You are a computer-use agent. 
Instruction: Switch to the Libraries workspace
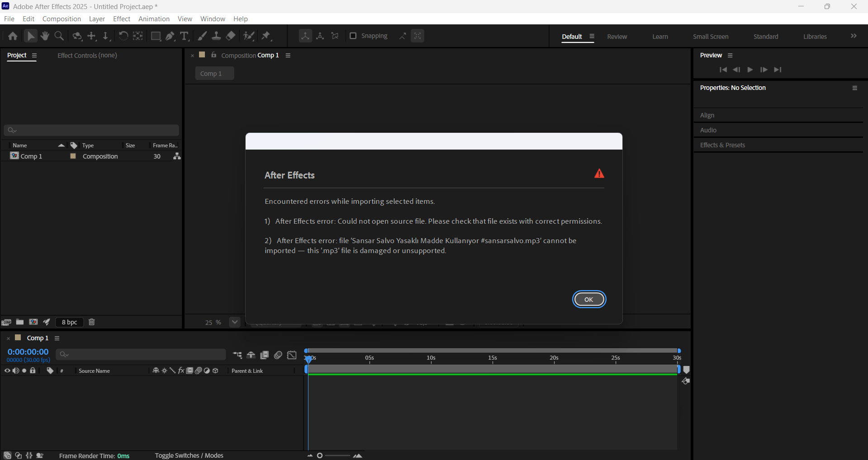[815, 37]
